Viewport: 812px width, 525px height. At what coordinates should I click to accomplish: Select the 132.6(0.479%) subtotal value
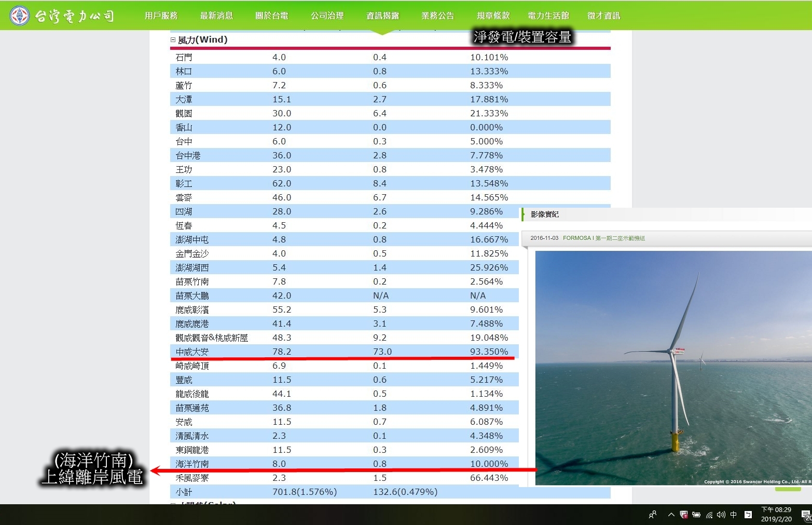[x=405, y=492]
